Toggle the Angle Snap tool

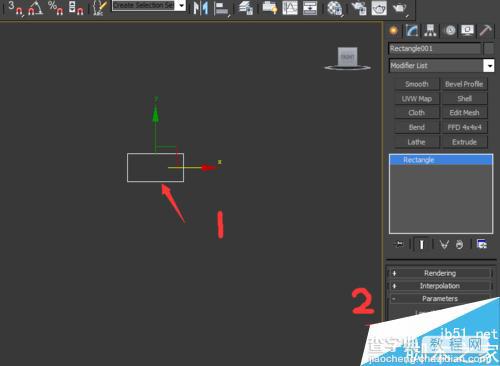[x=36, y=8]
